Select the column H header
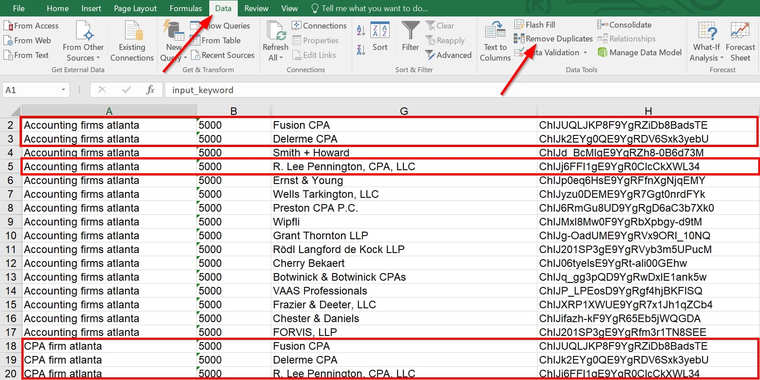This screenshot has height=380, width=760. click(x=648, y=111)
